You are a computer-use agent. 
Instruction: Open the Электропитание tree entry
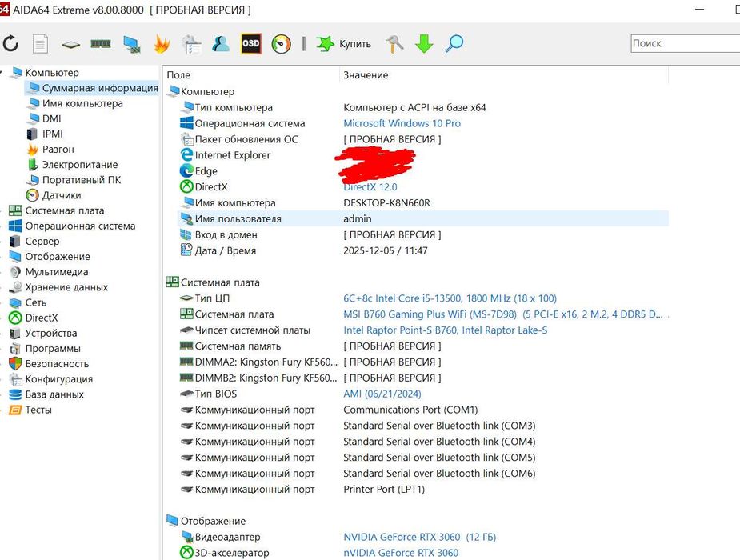point(80,165)
